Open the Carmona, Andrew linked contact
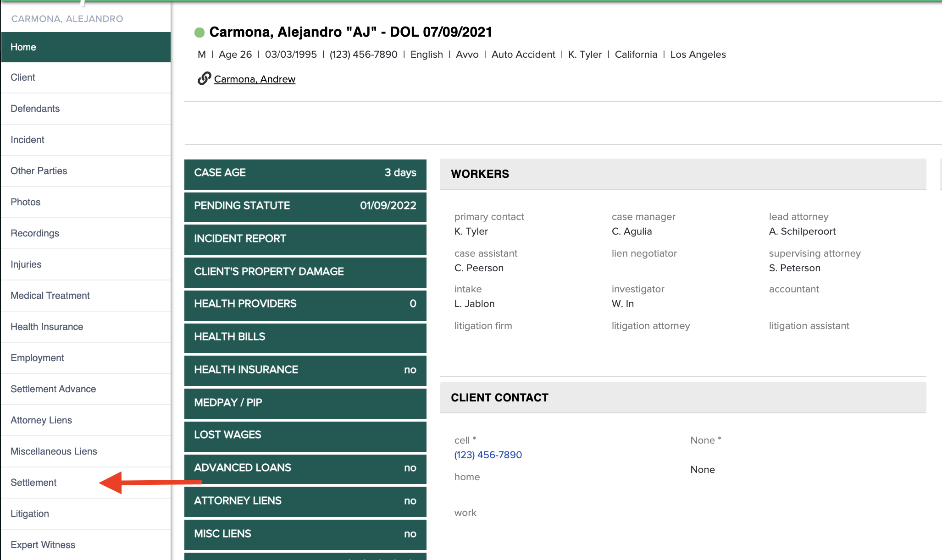 tap(255, 79)
